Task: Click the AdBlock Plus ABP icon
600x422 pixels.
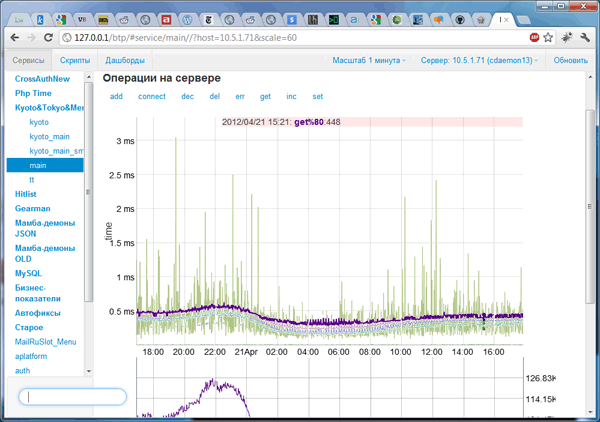Action: point(534,37)
